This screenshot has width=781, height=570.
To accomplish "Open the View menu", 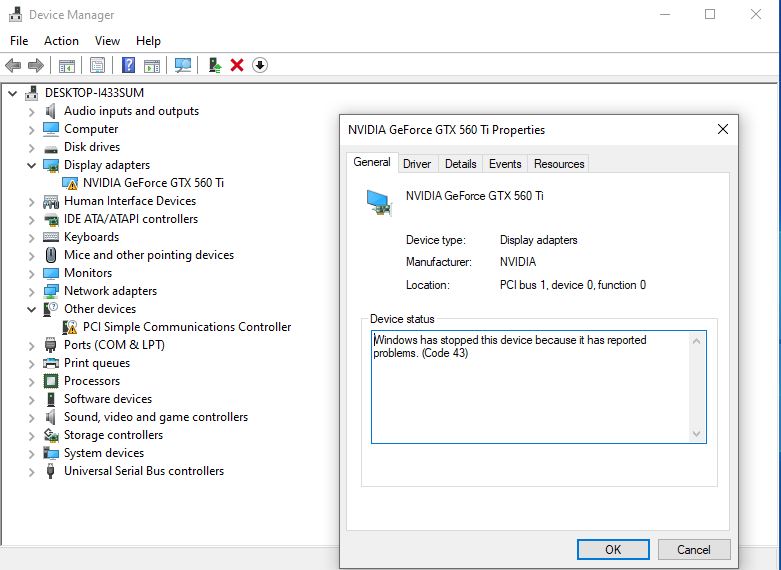I will coord(107,41).
